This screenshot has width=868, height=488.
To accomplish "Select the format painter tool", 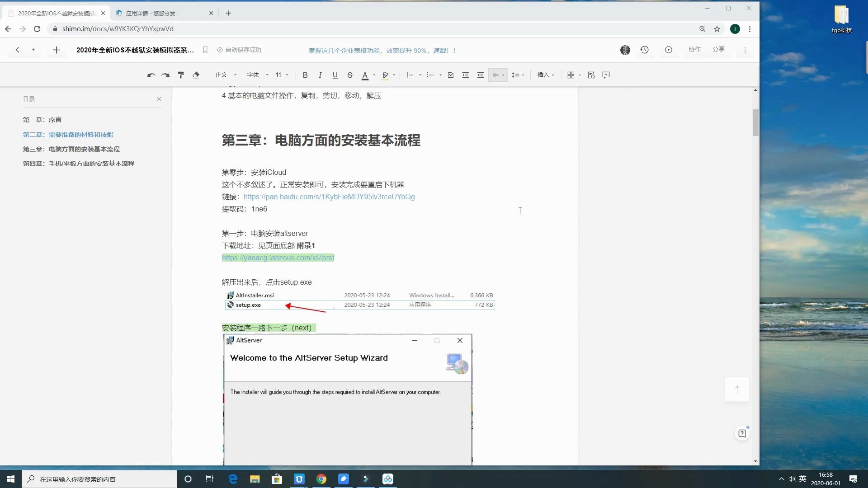I will pyautogui.click(x=181, y=75).
